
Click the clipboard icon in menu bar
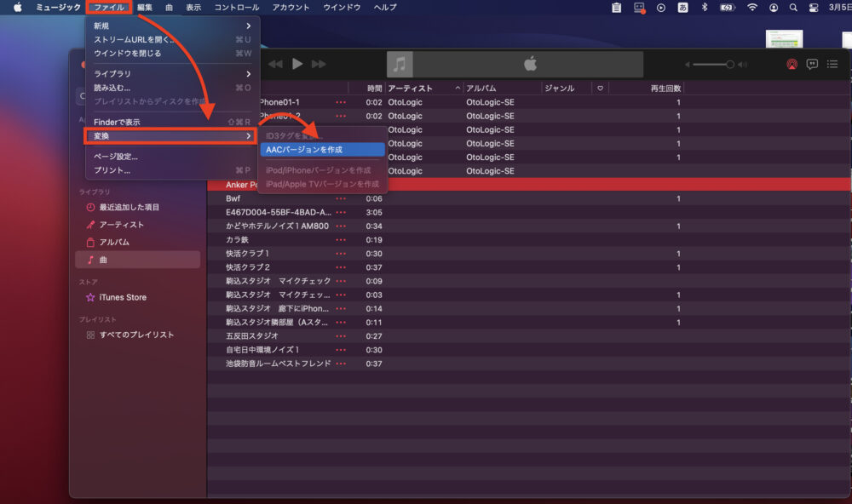pos(616,8)
